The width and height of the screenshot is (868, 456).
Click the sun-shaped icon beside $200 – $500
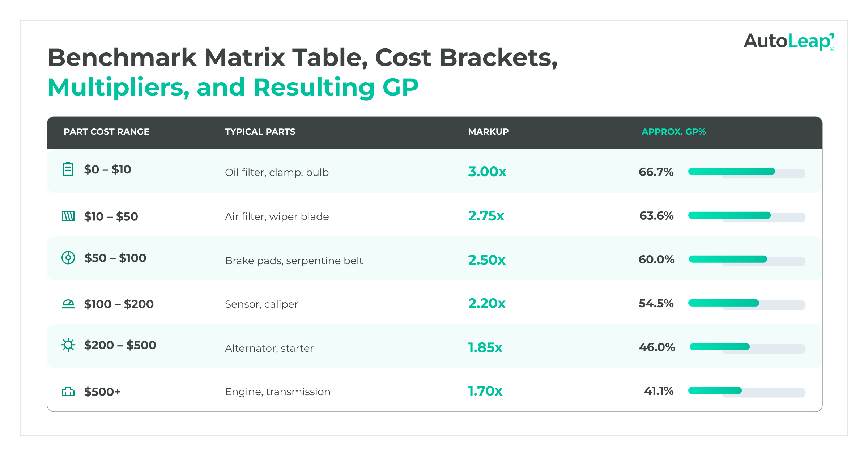pos(68,345)
